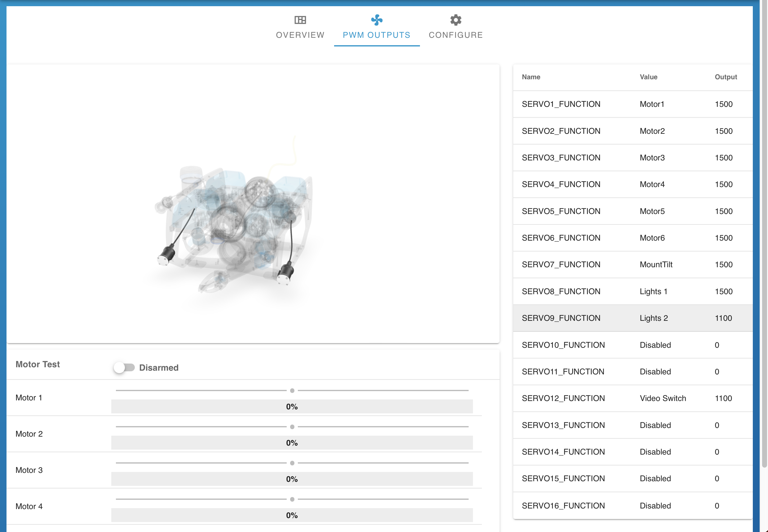
Task: Click the Lights 1 value cell
Action: (x=654, y=291)
